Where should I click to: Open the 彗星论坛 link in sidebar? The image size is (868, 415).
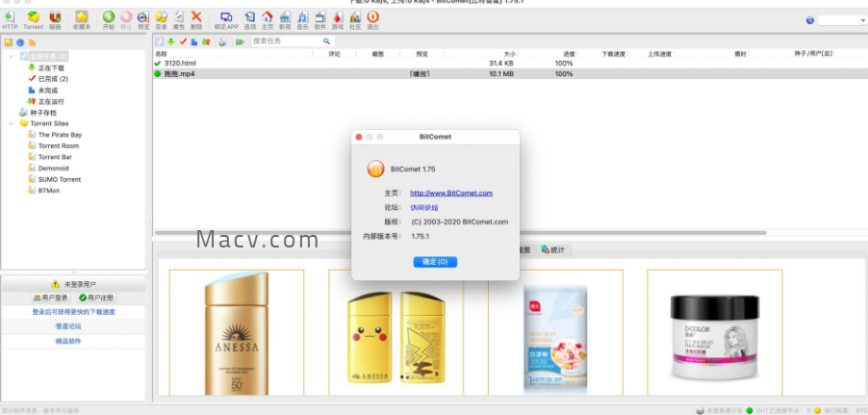(68, 326)
